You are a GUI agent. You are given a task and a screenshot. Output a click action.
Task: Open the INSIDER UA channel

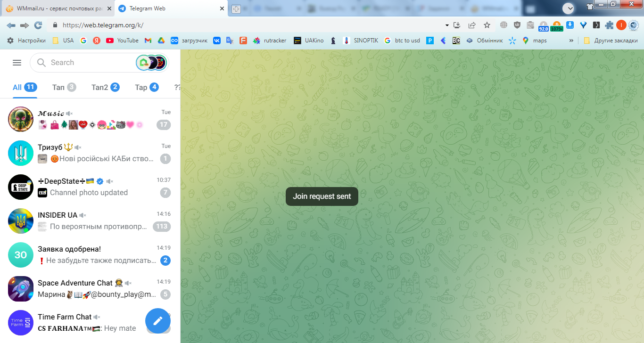click(90, 221)
